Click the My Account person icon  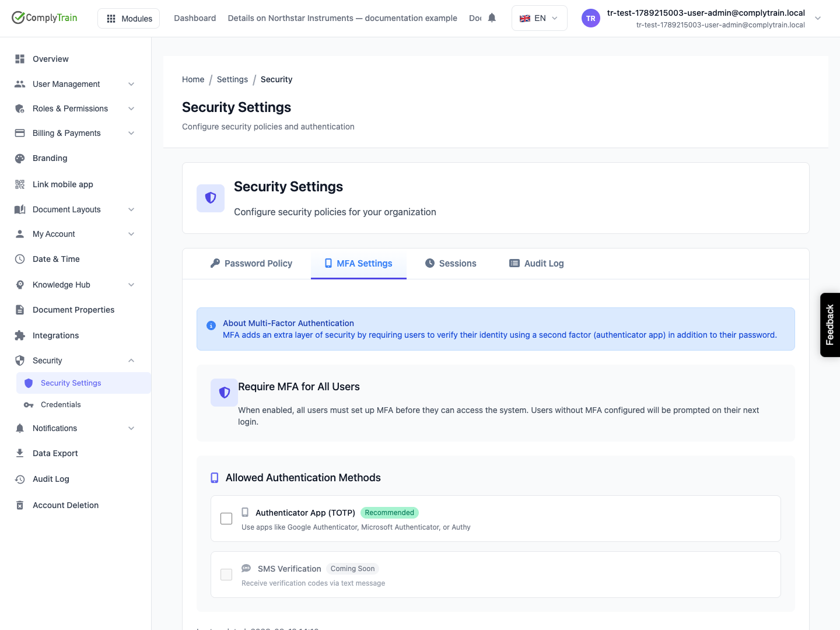20,234
